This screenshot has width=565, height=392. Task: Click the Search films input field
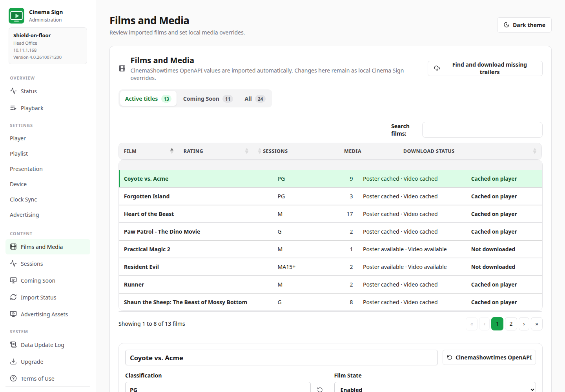(482, 130)
